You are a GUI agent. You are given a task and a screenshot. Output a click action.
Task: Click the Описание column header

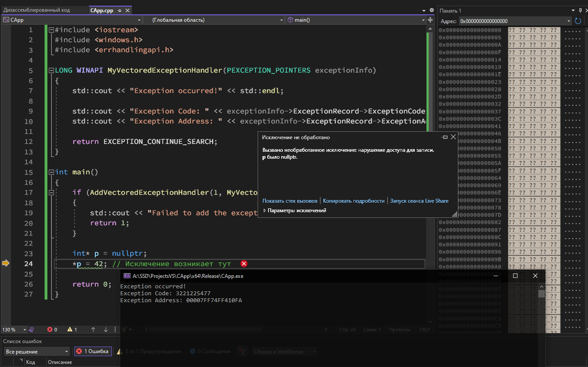point(60,362)
